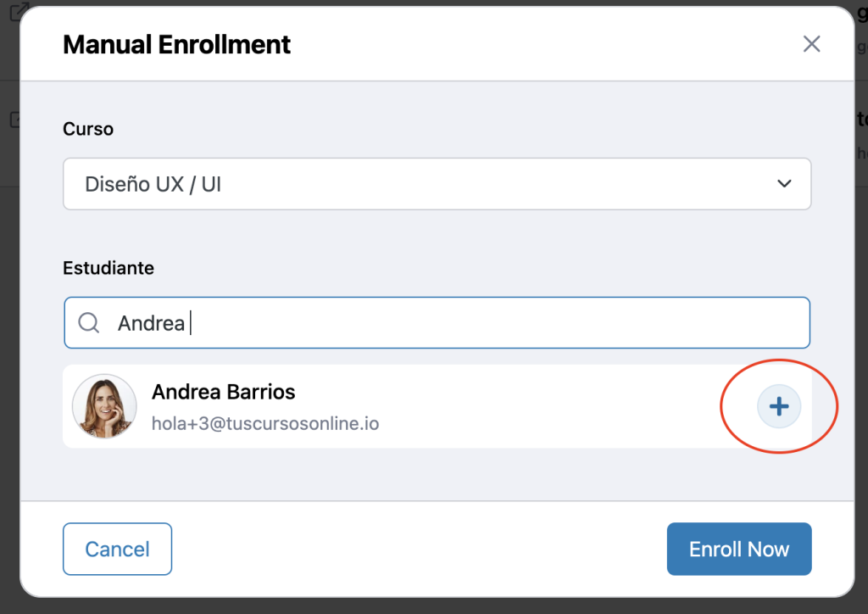Click the Estudiante field label
Image resolution: width=868 pixels, height=614 pixels.
(x=108, y=268)
